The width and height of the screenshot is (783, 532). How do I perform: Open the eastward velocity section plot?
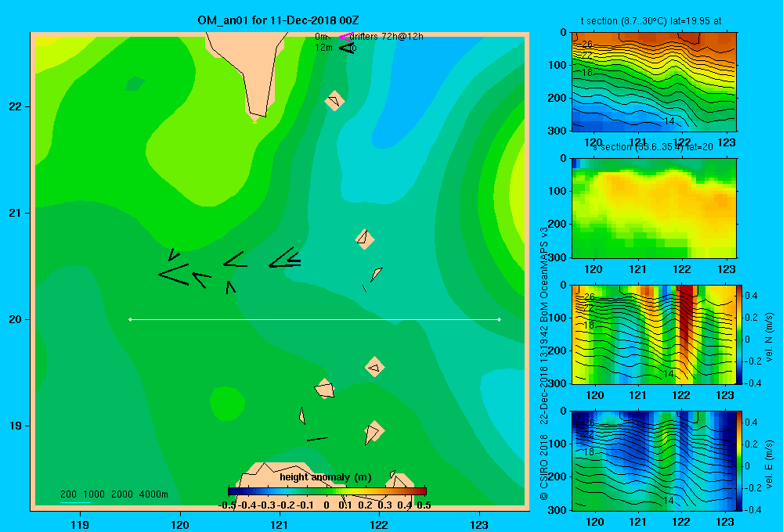(x=654, y=460)
